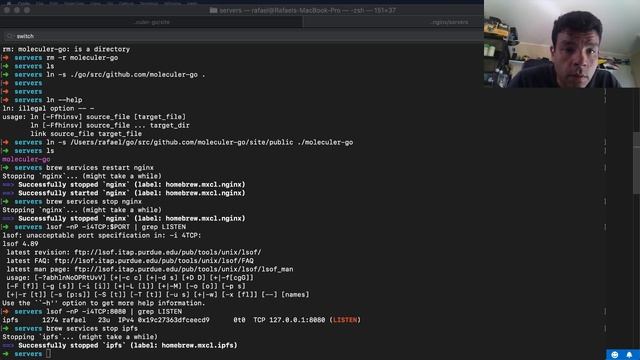Click 'ln: illegal option -- -' error line
Viewport: 640px width, 360px height.
tap(48, 109)
